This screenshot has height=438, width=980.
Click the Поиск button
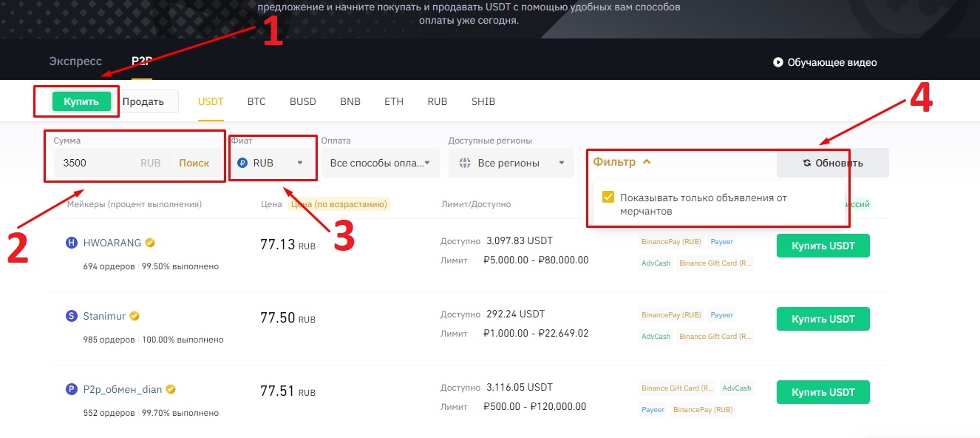[194, 163]
